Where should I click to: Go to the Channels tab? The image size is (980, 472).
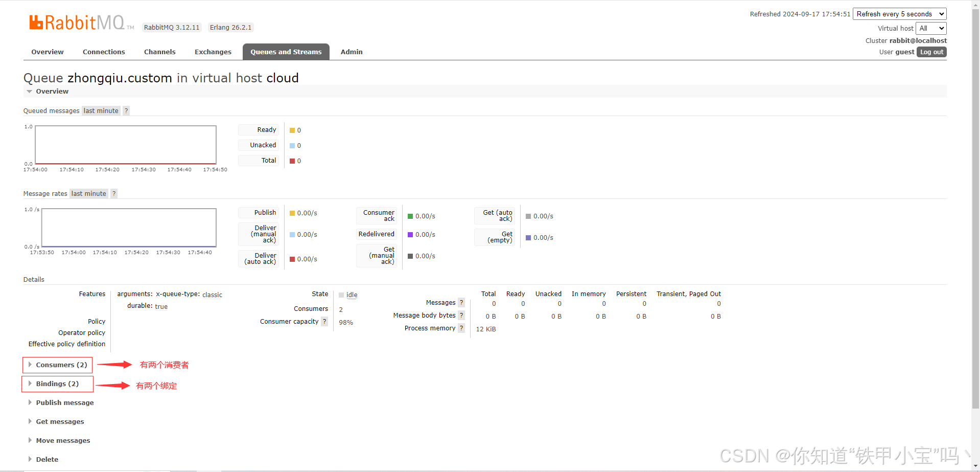click(x=160, y=52)
